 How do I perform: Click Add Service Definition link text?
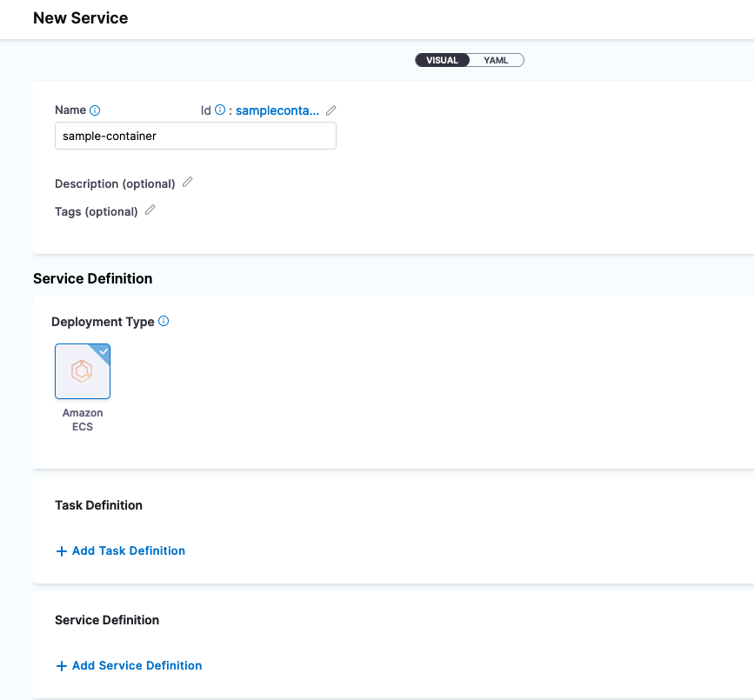coord(137,665)
